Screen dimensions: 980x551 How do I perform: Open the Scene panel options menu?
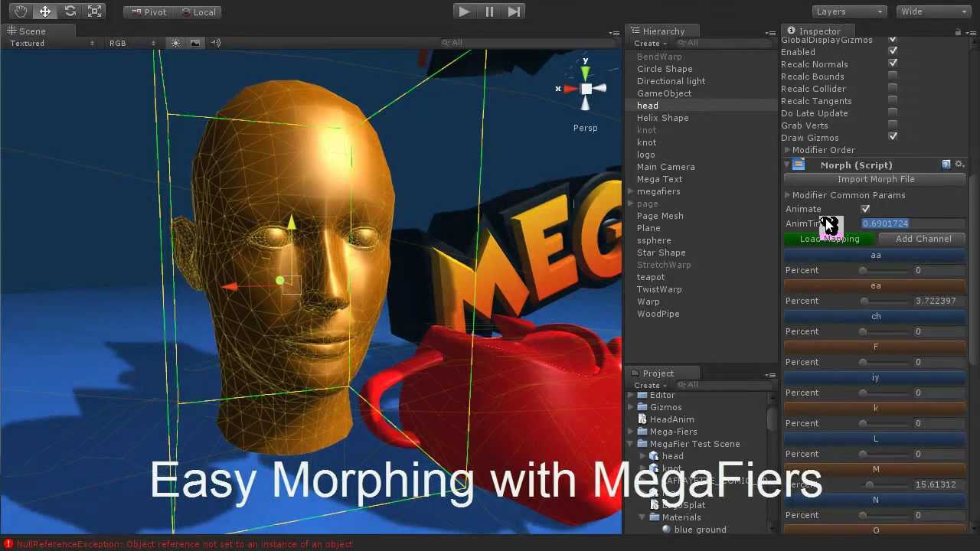[614, 33]
